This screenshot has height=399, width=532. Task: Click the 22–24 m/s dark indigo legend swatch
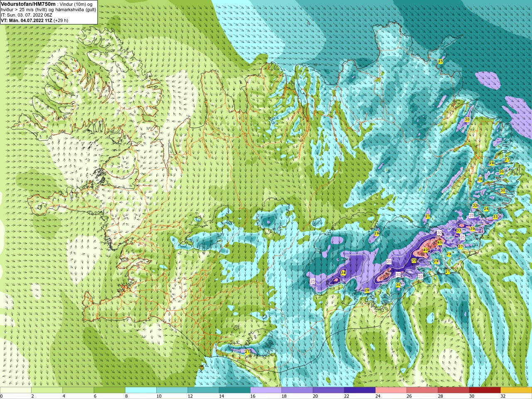point(360,390)
